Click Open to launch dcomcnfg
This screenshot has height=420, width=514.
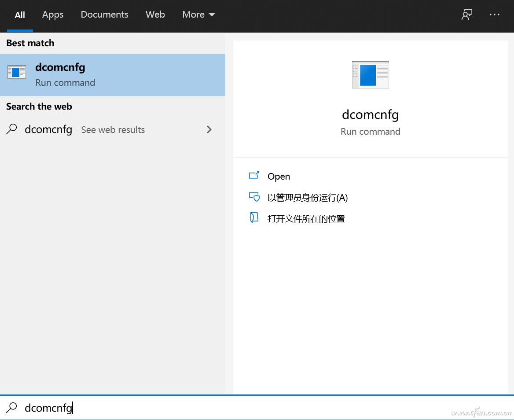pos(279,176)
